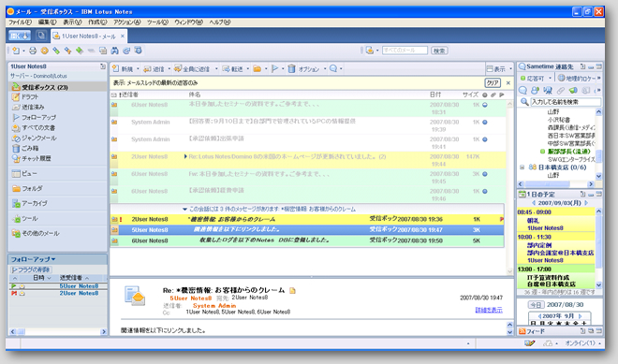The width and height of the screenshot is (618, 364).
Task: Click the thumbnails window icon beside Open button
Action: pyautogui.click(x=41, y=36)
